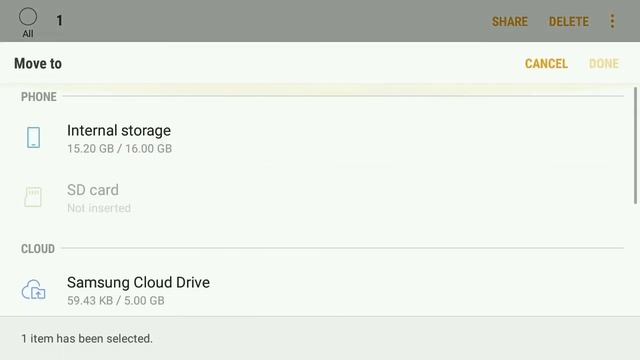Screen dimensions: 640x360
Task: Select Internal storage destination
Action: tap(320, 138)
